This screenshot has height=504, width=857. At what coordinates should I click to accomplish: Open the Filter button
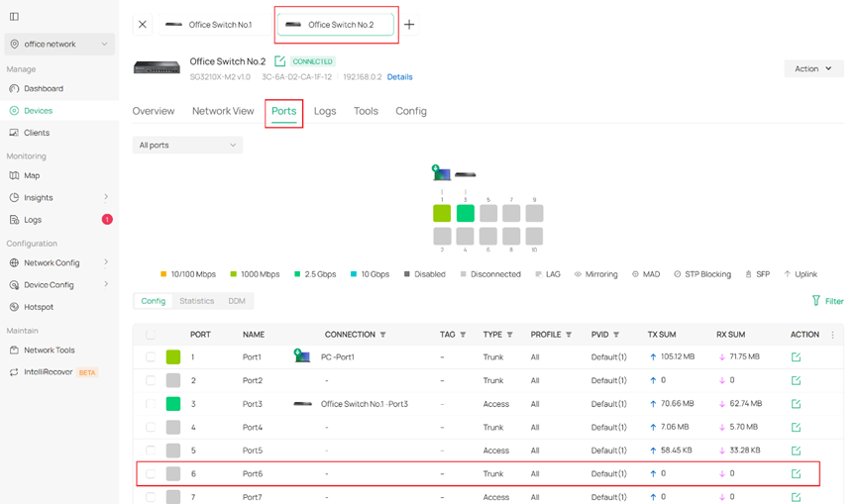point(827,301)
